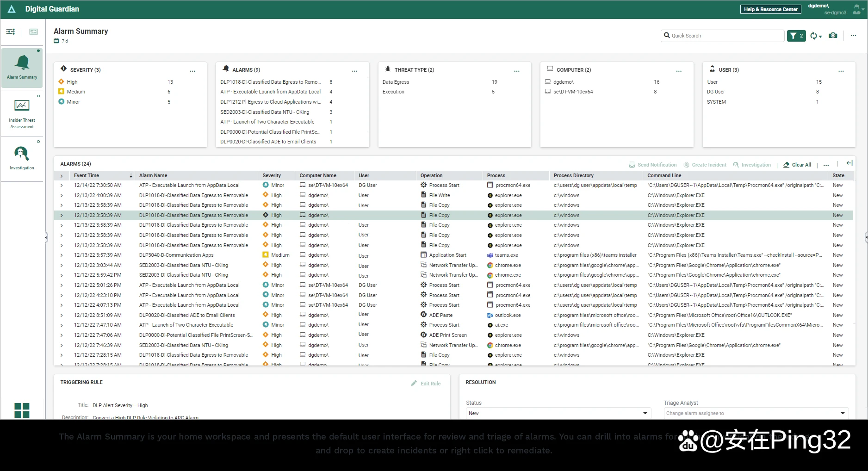
Task: Expand the 12/13/22 3:57:39 AM alarm row
Action: (x=62, y=255)
